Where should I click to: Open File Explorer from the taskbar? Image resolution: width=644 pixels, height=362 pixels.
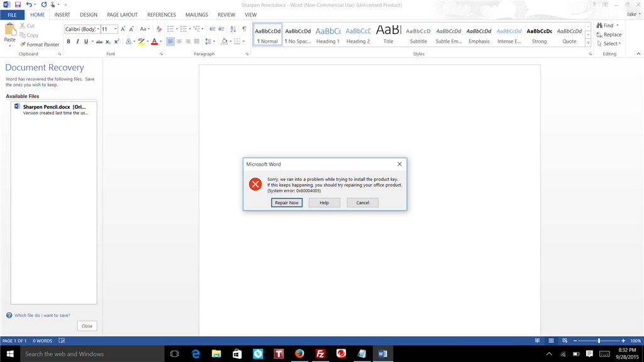pyautogui.click(x=216, y=353)
